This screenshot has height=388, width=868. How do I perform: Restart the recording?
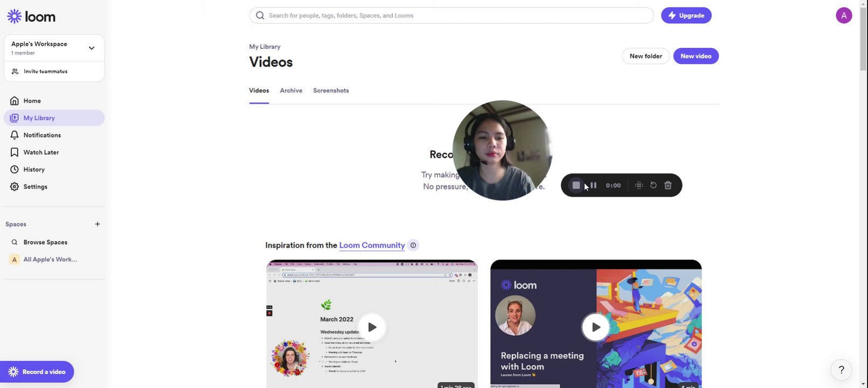[x=654, y=185]
